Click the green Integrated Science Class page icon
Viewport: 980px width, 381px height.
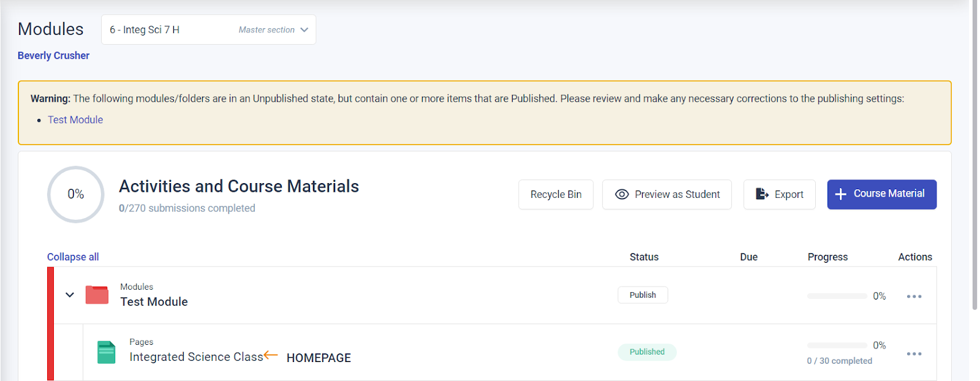(x=106, y=352)
